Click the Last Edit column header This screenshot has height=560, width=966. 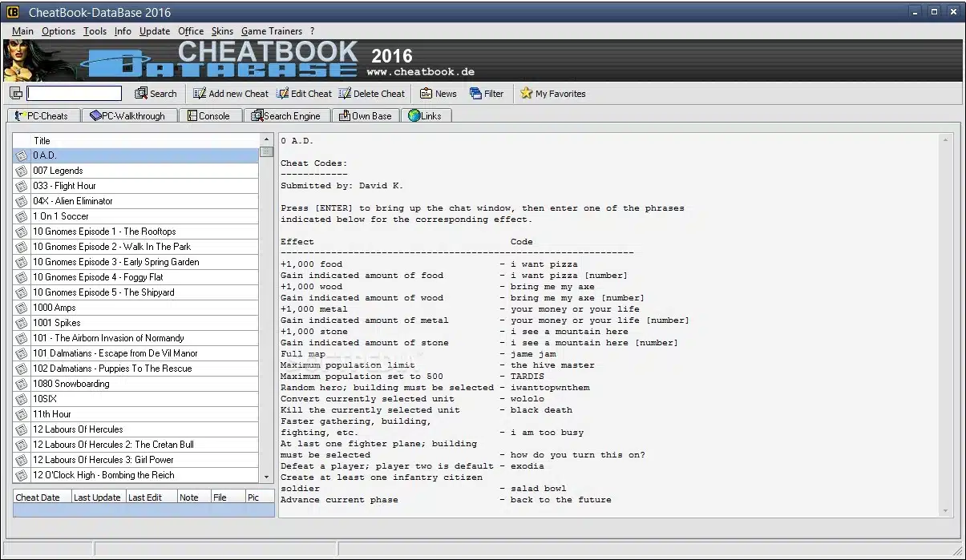click(x=152, y=497)
